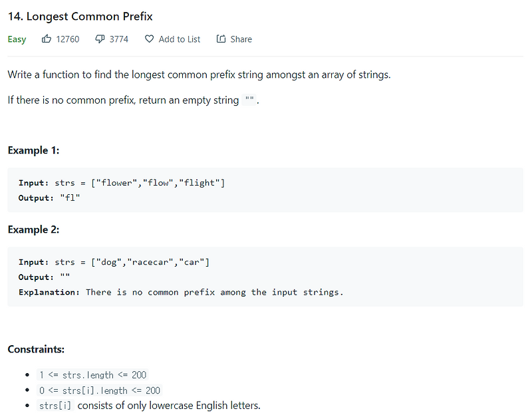Viewport: 532px width, 417px height.
Task: Click the Easy difficulty label
Action: pyautogui.click(x=17, y=39)
